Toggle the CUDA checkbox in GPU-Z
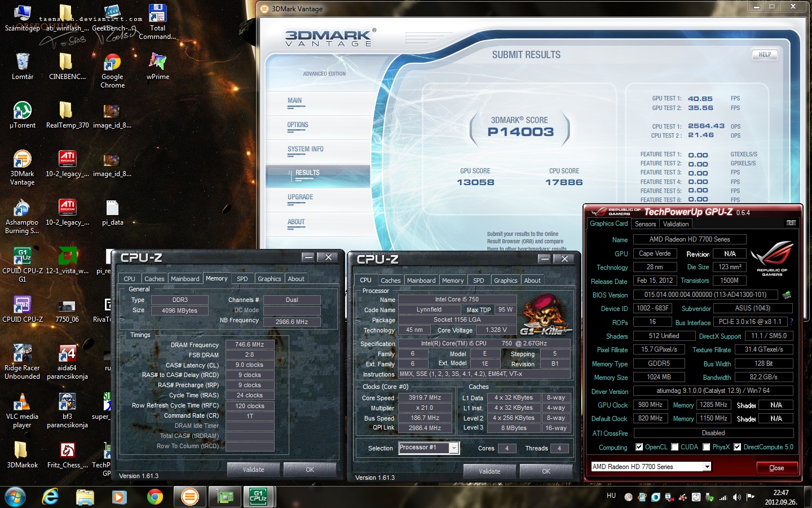Image resolution: width=812 pixels, height=508 pixels. click(x=675, y=447)
